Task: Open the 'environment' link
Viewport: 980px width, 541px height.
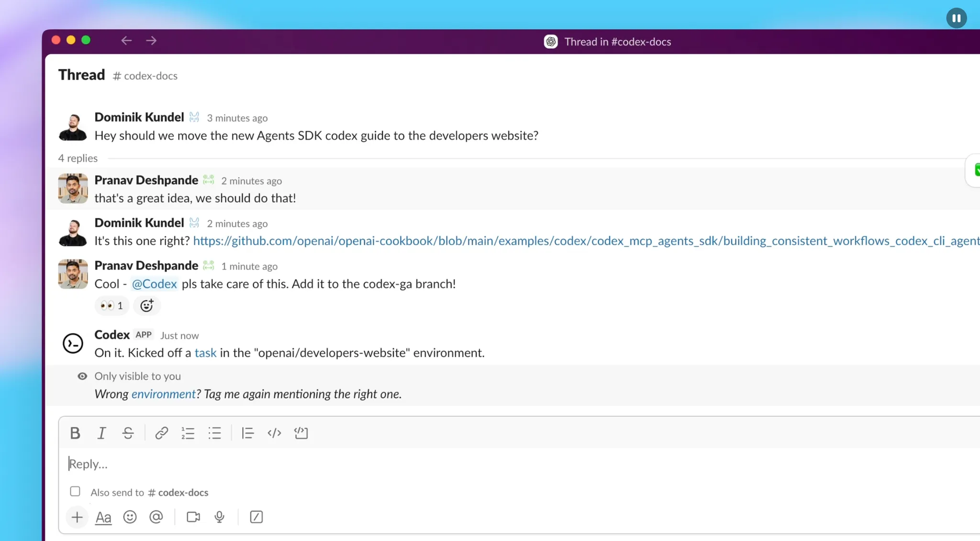Action: click(163, 394)
